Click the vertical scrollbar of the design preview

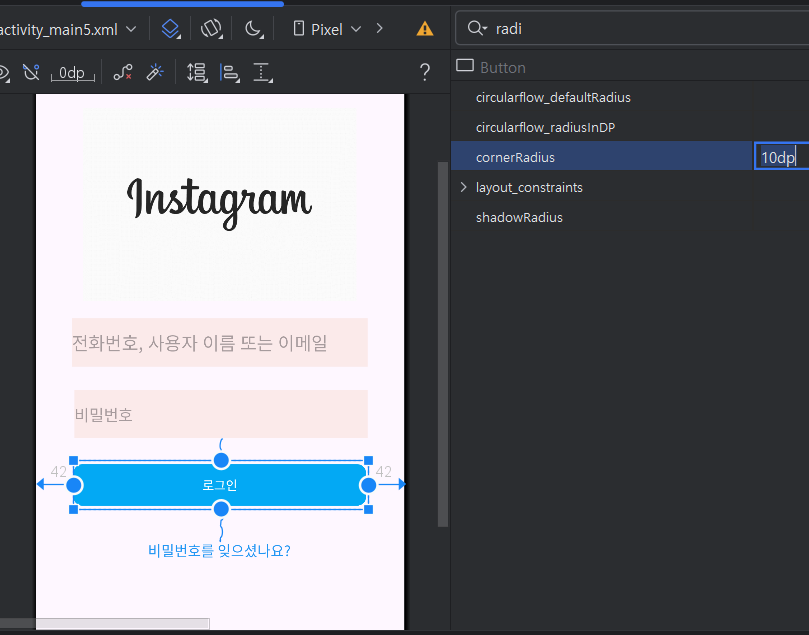[443, 344]
